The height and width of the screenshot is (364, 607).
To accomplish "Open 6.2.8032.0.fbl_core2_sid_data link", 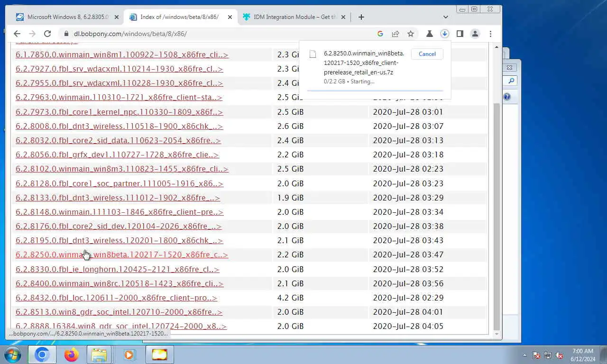I will [x=118, y=140].
